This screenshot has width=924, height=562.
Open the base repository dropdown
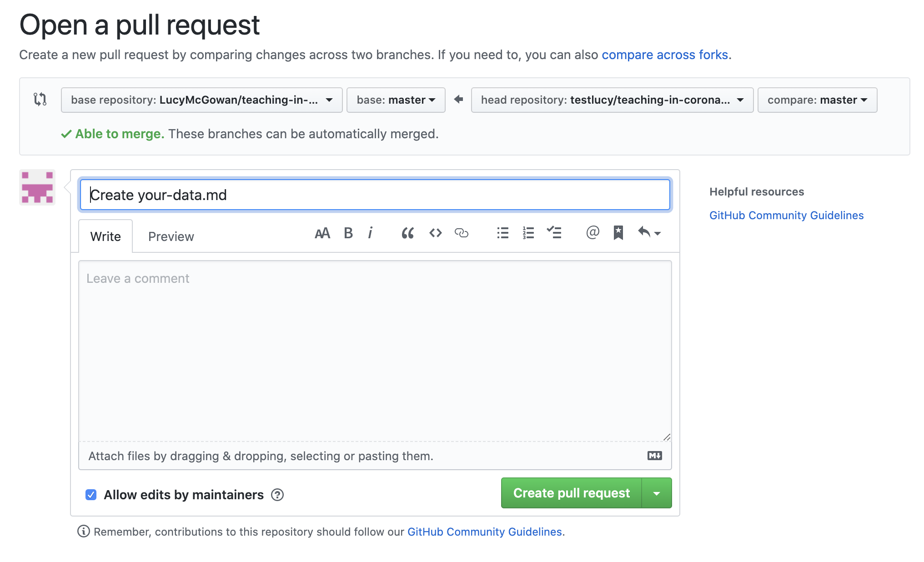pos(201,100)
